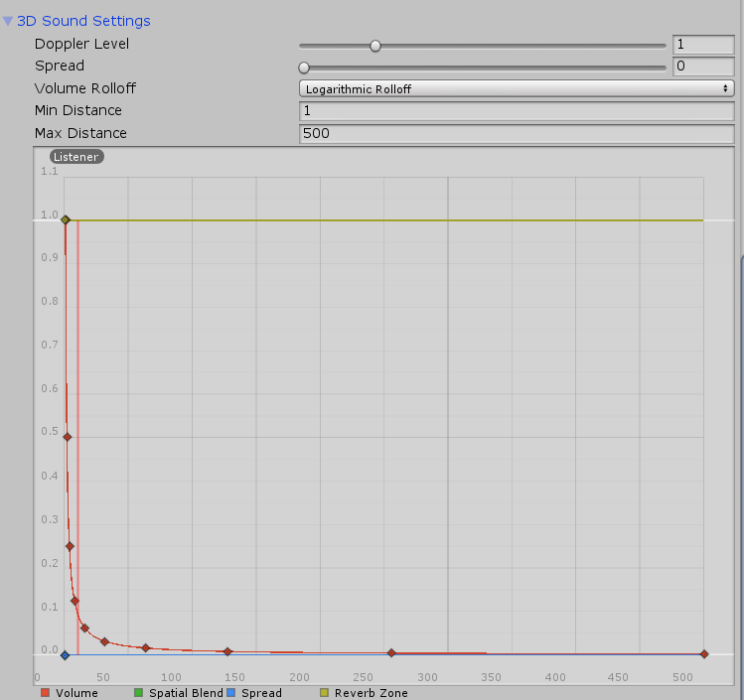
Task: Click the Min Distance input field
Action: 517,111
